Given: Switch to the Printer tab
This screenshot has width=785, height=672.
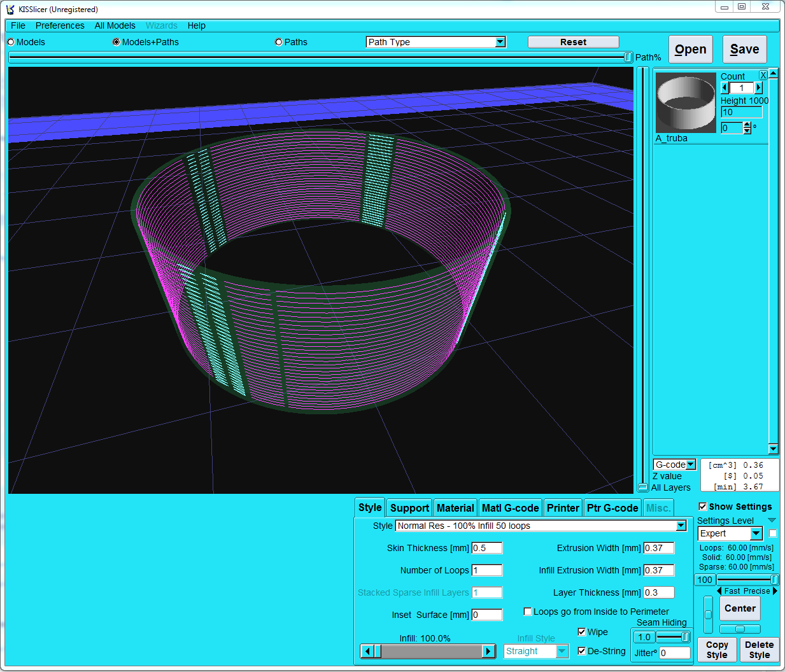Looking at the screenshot, I should pyautogui.click(x=563, y=508).
